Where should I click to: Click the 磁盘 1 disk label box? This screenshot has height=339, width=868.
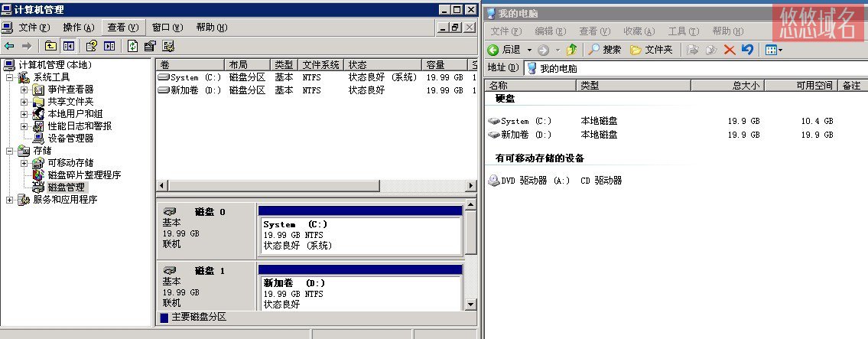coord(206,286)
